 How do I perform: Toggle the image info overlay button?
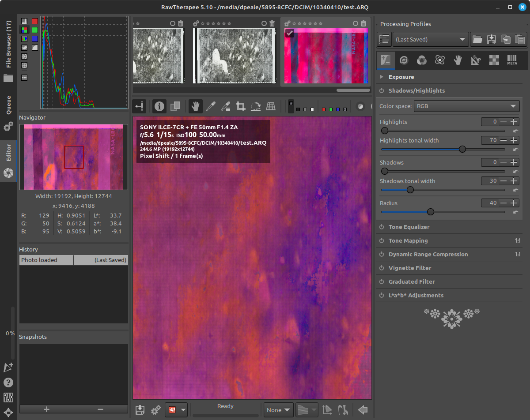click(159, 106)
